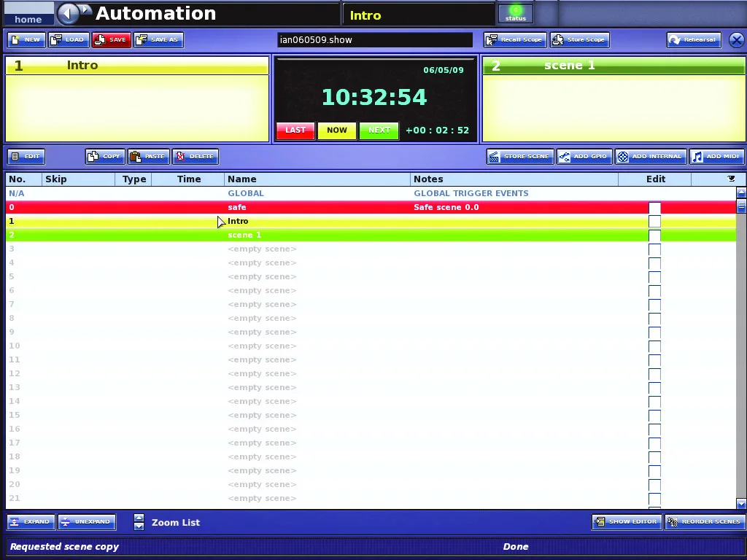
Task: Trigger the NOW scene button
Action: (337, 131)
